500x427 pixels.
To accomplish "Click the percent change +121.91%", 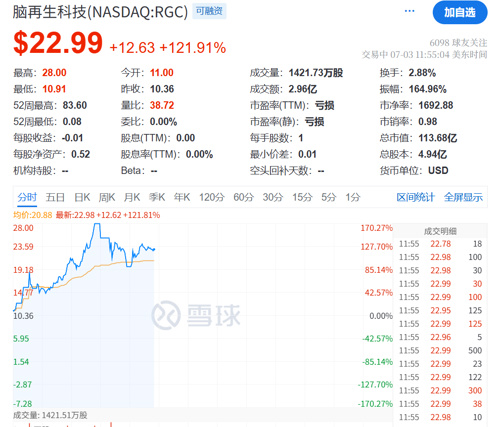I will pos(193,48).
